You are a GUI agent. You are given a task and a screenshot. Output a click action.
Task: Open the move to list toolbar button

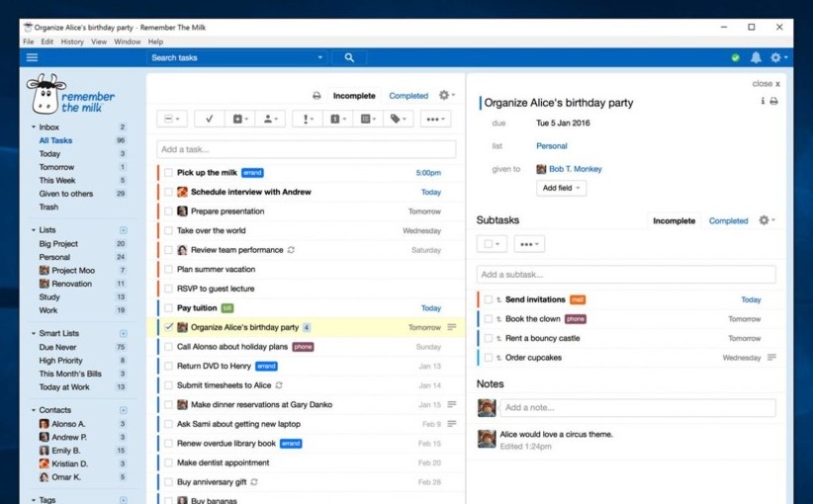pos(368,120)
